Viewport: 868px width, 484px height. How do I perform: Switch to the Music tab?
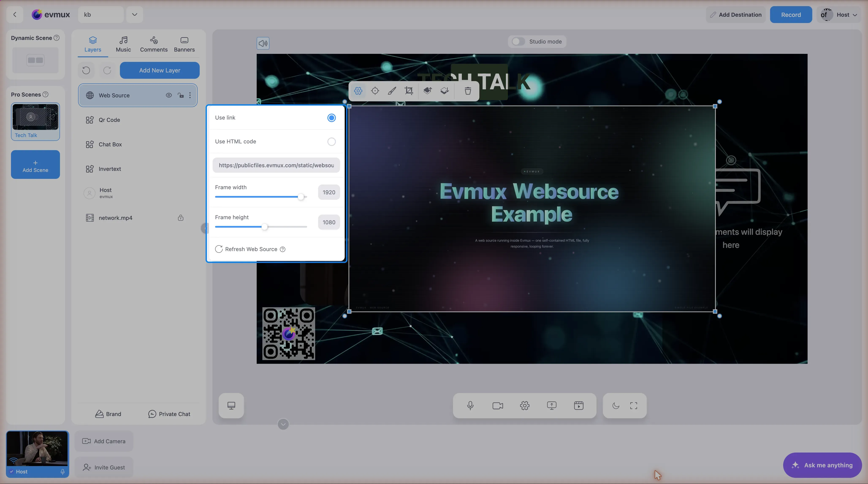tap(123, 45)
